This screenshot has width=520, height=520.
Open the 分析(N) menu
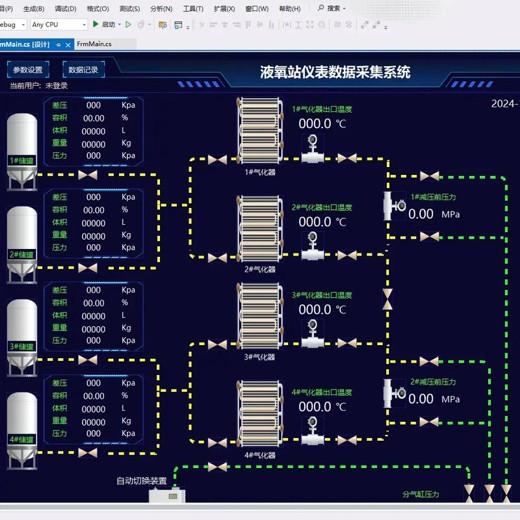(x=161, y=9)
